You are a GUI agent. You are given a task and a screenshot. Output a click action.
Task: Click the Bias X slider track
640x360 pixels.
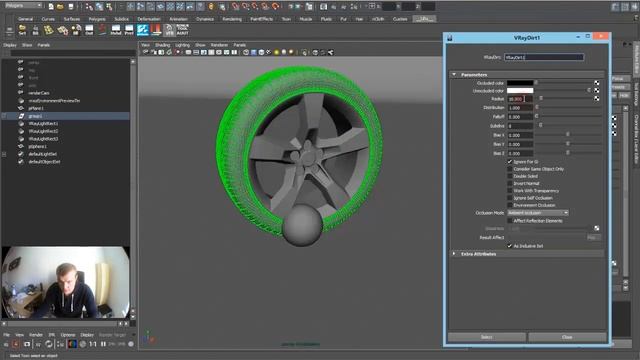[569, 135]
